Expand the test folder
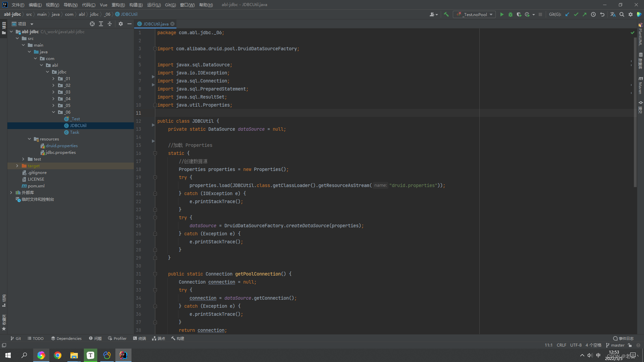This screenshot has height=362, width=644. [x=23, y=159]
